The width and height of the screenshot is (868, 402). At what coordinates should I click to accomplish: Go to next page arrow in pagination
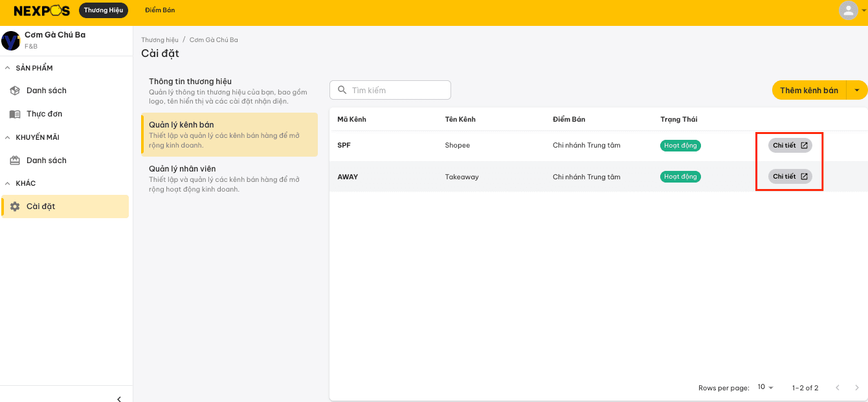857,388
